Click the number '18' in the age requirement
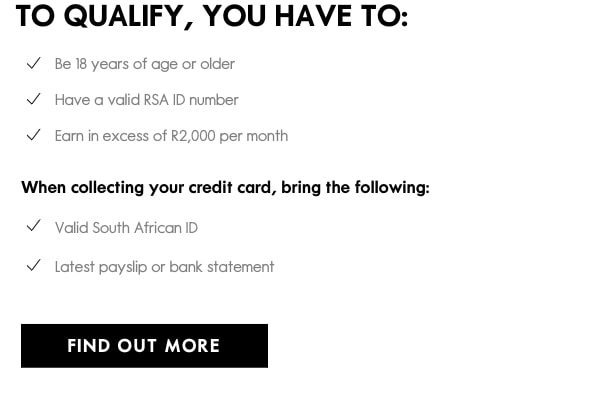Viewport: 600px width, 419px height. pyautogui.click(x=81, y=64)
